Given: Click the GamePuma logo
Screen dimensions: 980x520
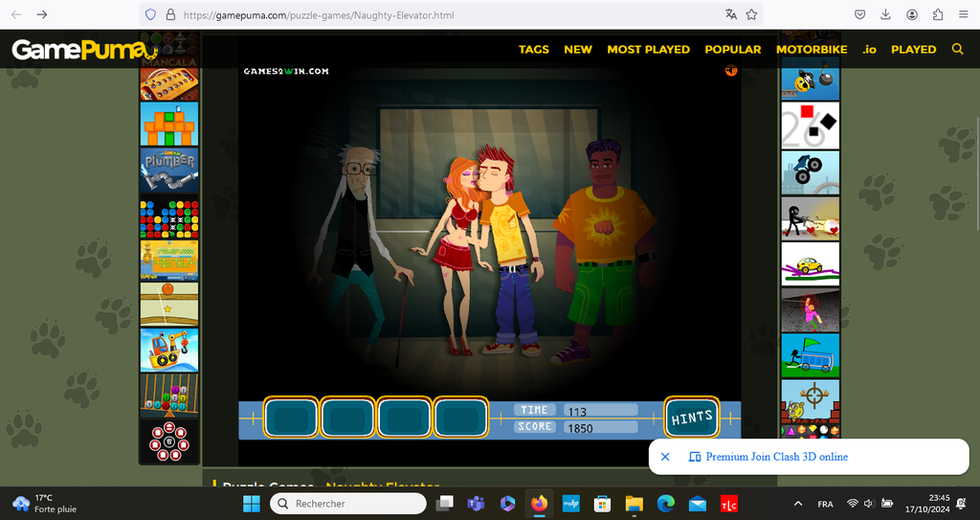Looking at the screenshot, I should [x=84, y=49].
